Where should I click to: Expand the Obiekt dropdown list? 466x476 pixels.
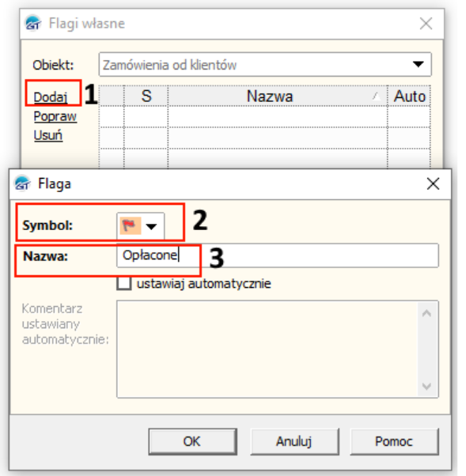[x=419, y=64]
